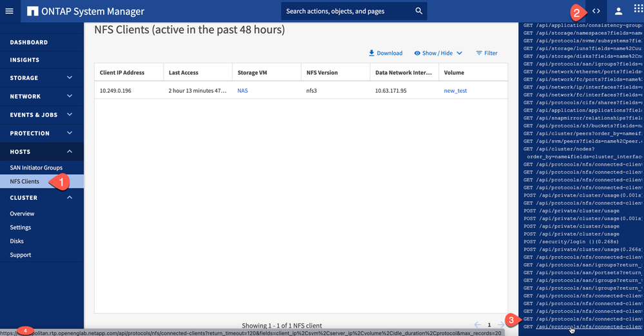Collapse the Hosts menu section
644x336 pixels.
pyautogui.click(x=70, y=152)
